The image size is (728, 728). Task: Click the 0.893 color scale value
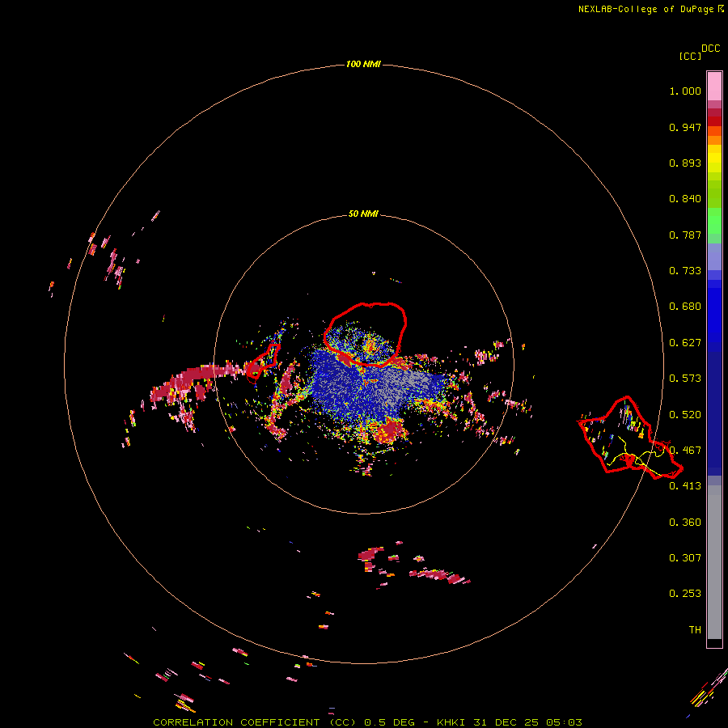[685, 163]
